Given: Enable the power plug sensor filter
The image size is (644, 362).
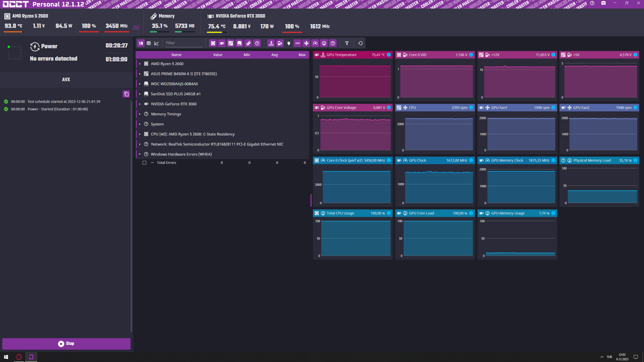Looking at the screenshot, I should pyautogui.click(x=289, y=43).
